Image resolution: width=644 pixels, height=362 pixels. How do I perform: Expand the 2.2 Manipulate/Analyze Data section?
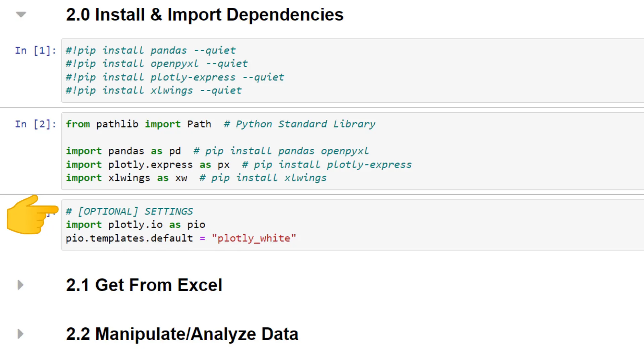pos(20,334)
